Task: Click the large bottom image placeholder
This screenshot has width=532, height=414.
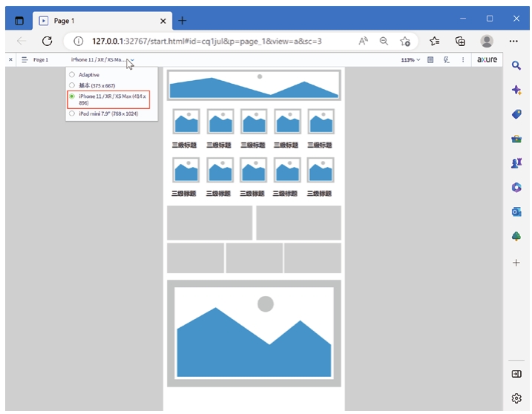Action: [254, 333]
